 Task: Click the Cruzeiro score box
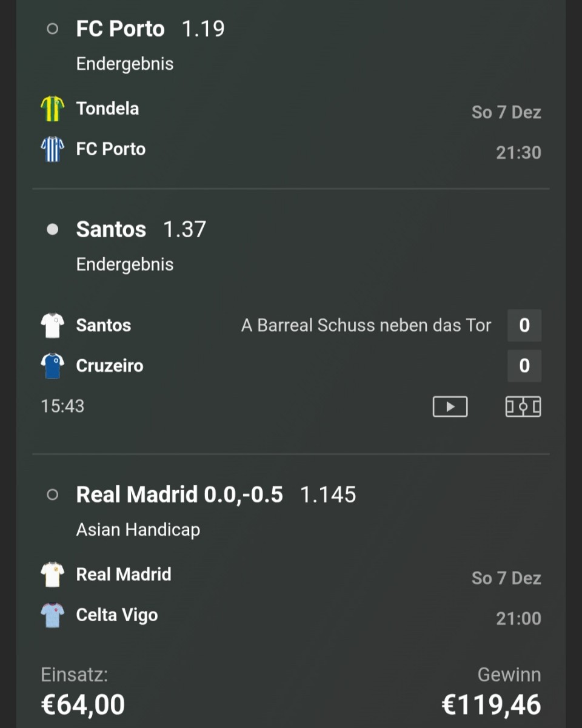point(524,366)
